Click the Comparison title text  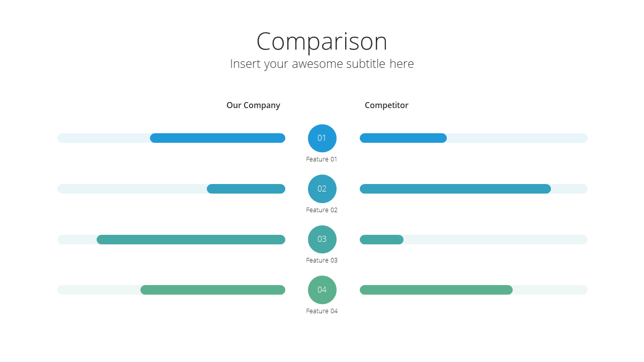[x=322, y=41]
